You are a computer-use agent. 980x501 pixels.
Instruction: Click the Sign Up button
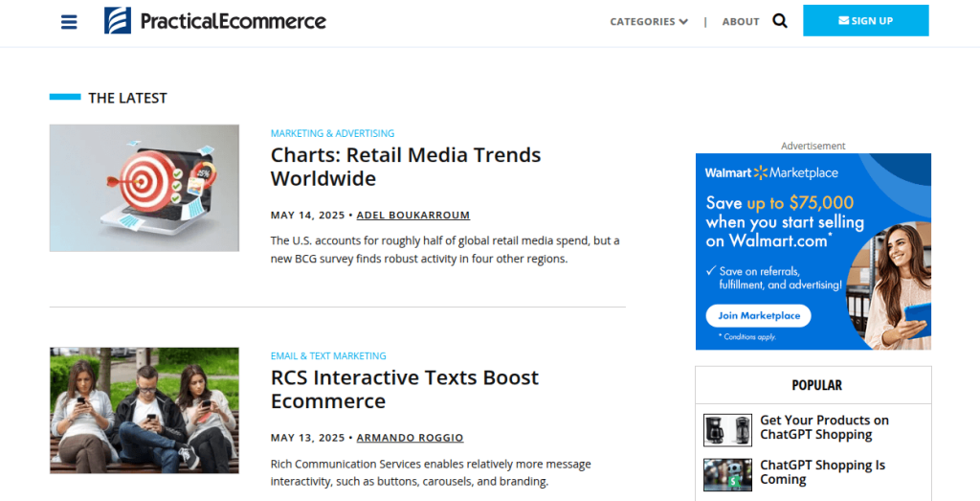click(865, 21)
